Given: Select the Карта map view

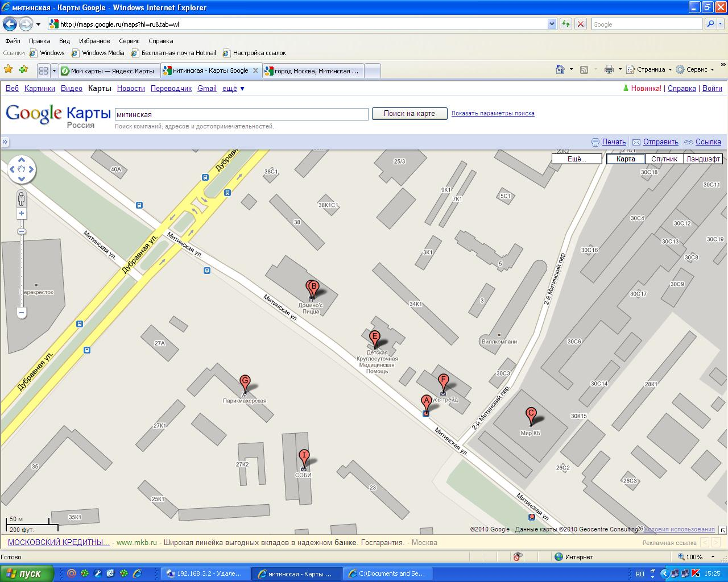Looking at the screenshot, I should [x=626, y=159].
